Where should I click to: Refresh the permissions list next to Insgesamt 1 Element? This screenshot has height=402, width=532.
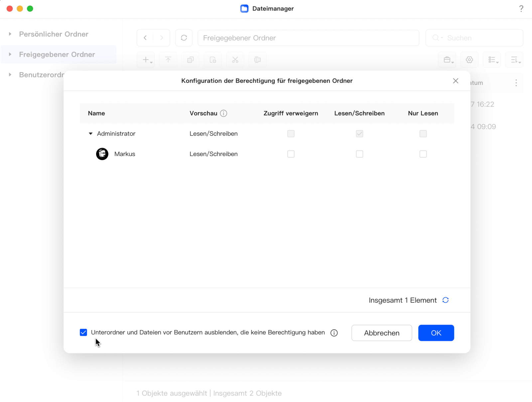[446, 300]
